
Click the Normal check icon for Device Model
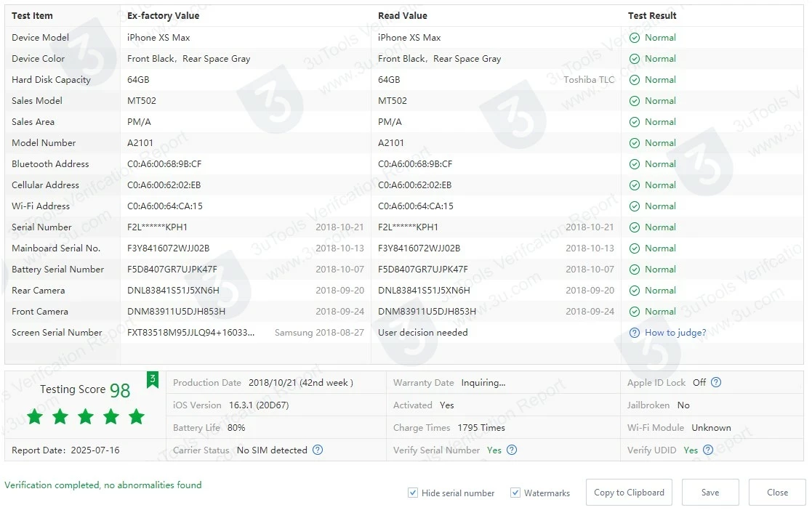pyautogui.click(x=635, y=38)
